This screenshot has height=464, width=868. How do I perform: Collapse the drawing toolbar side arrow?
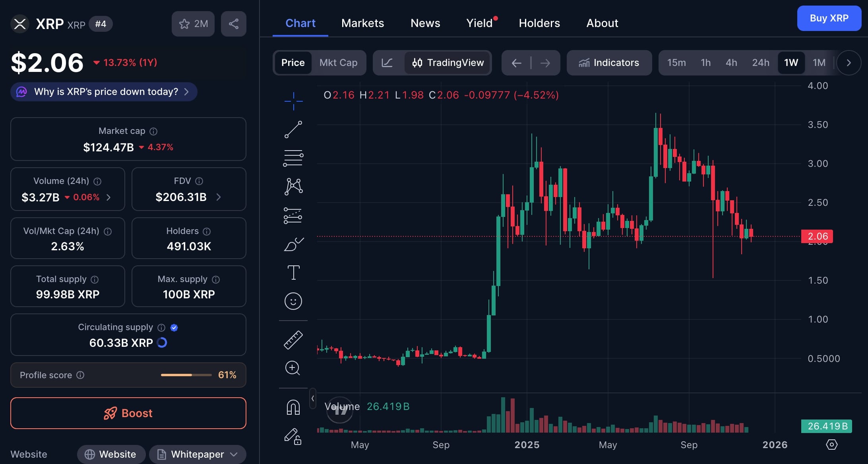pos(313,398)
